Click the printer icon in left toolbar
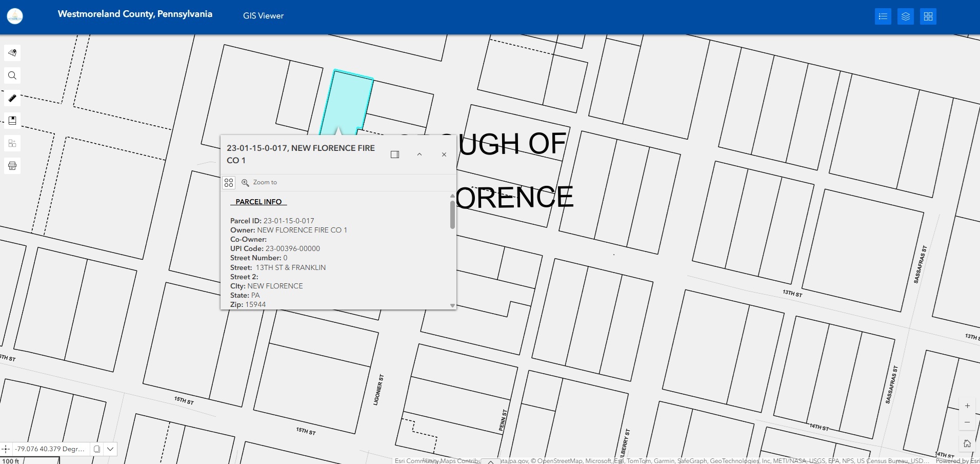The image size is (980, 464). pos(12,166)
